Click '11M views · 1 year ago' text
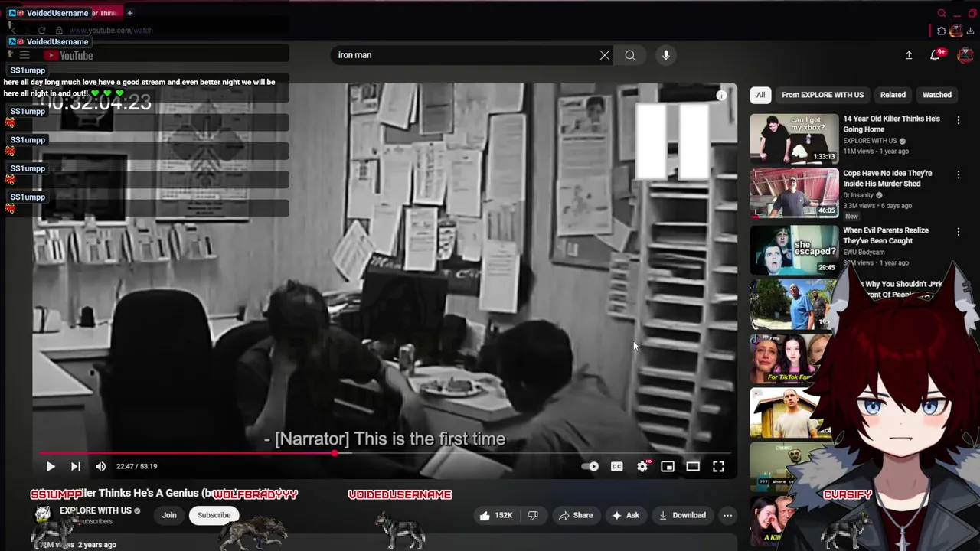Screen dimensions: 980x551 click(x=876, y=152)
